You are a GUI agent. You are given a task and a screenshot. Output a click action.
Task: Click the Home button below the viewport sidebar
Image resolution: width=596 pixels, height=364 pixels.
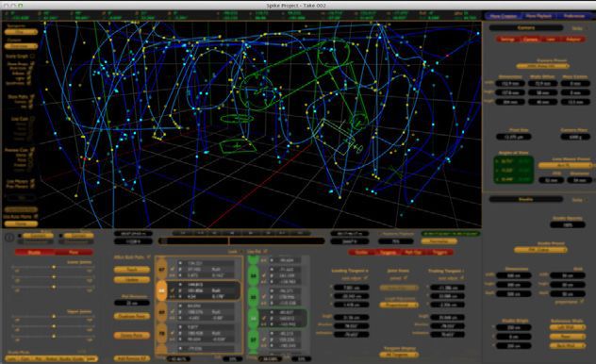21,224
